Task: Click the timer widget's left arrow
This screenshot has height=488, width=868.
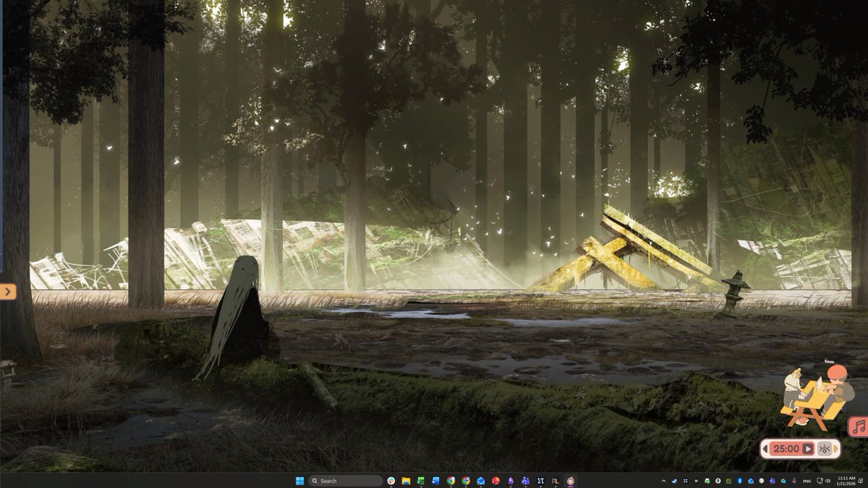Action: [x=765, y=449]
